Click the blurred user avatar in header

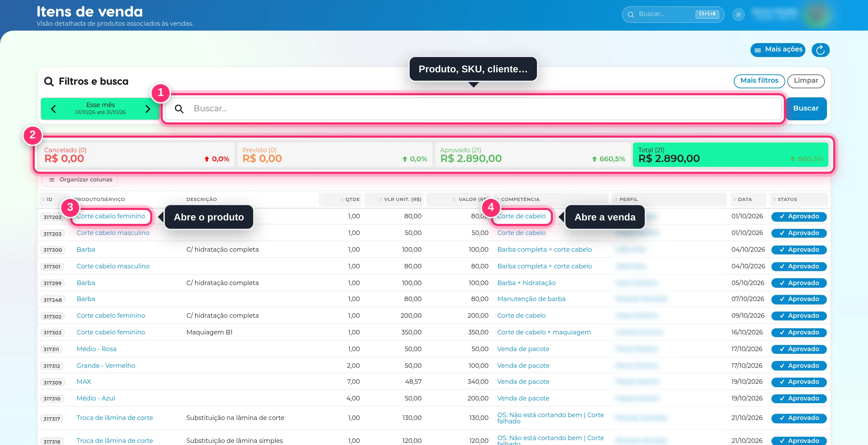click(x=817, y=15)
